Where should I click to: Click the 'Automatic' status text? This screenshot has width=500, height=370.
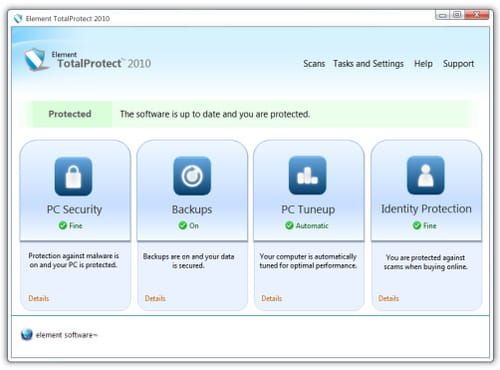click(312, 226)
